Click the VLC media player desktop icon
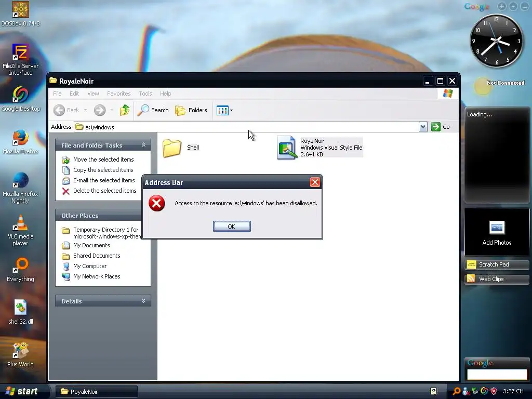The width and height of the screenshot is (532, 399). pos(20,230)
